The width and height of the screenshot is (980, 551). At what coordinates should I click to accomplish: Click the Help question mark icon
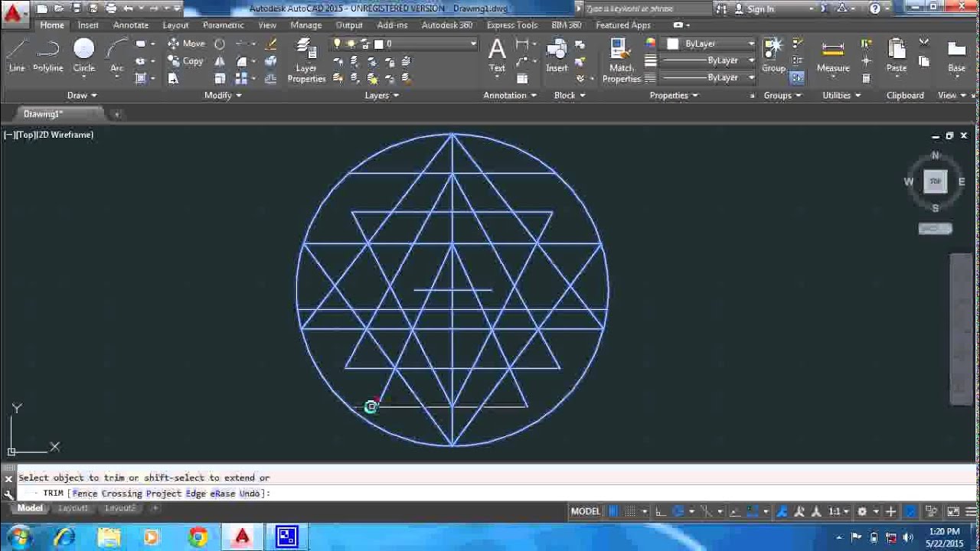click(875, 8)
